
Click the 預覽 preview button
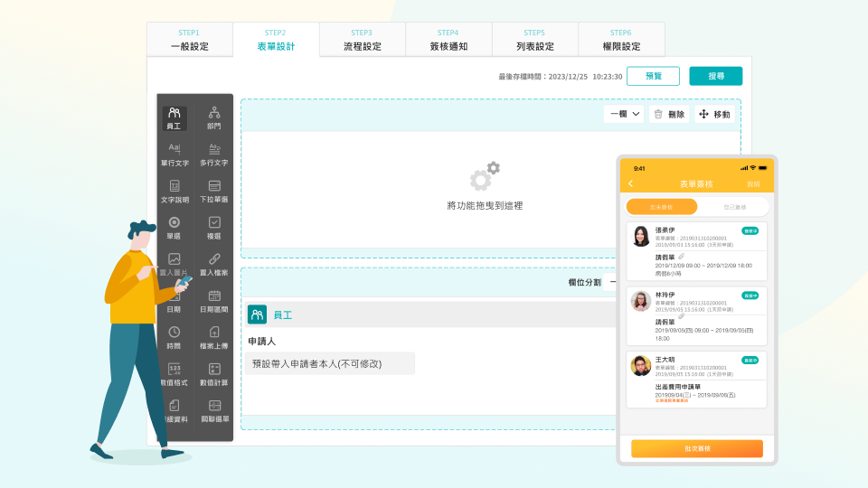653,77
